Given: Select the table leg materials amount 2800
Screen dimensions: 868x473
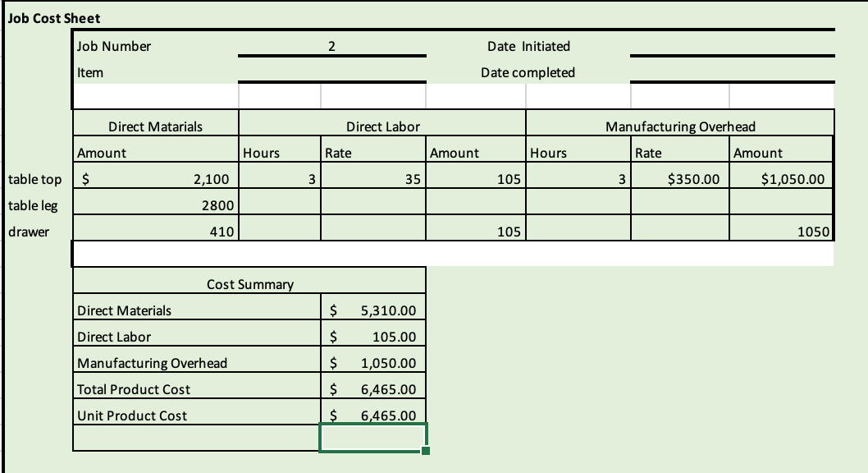Looking at the screenshot, I should pos(156,202).
